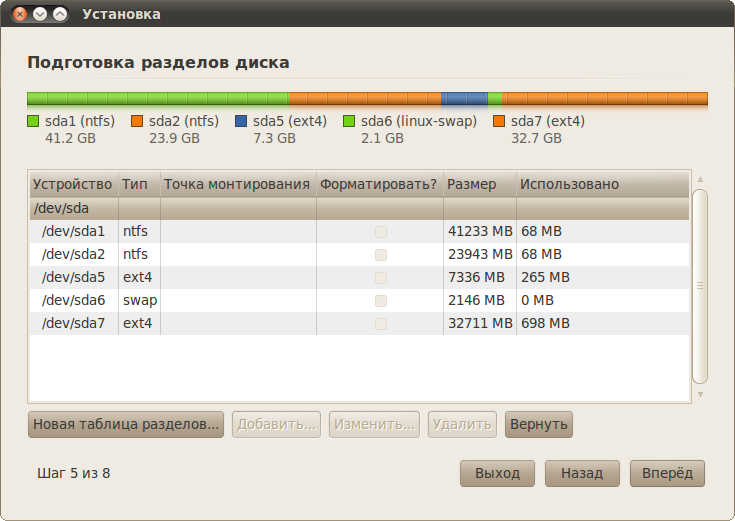Click the sda6 (linux-swap) green legend swatch
Screen dimensions: 735x521
349,121
